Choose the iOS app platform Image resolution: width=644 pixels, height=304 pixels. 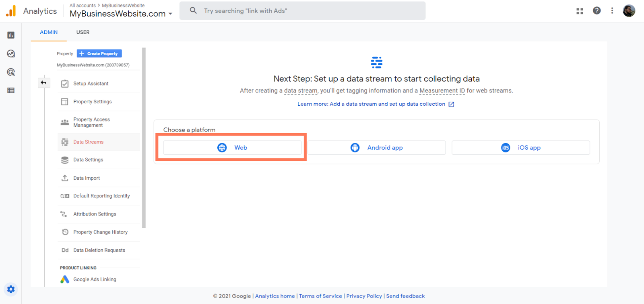coord(520,148)
